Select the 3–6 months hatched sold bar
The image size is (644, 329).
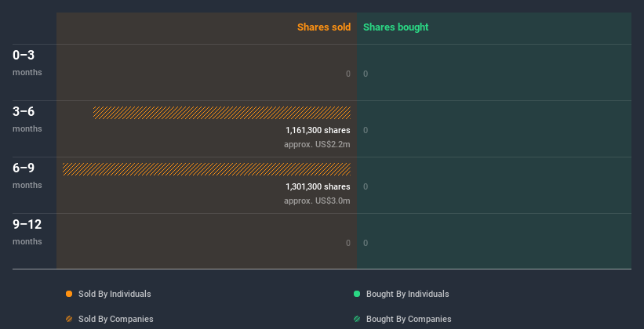pos(222,113)
